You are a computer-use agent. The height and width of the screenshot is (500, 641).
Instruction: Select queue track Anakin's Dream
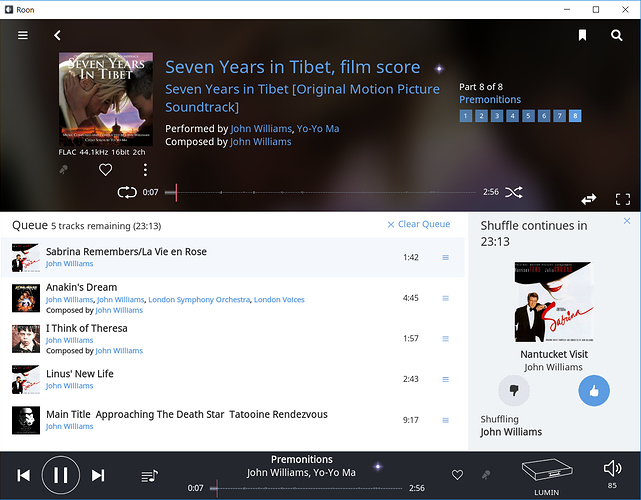pos(232,298)
